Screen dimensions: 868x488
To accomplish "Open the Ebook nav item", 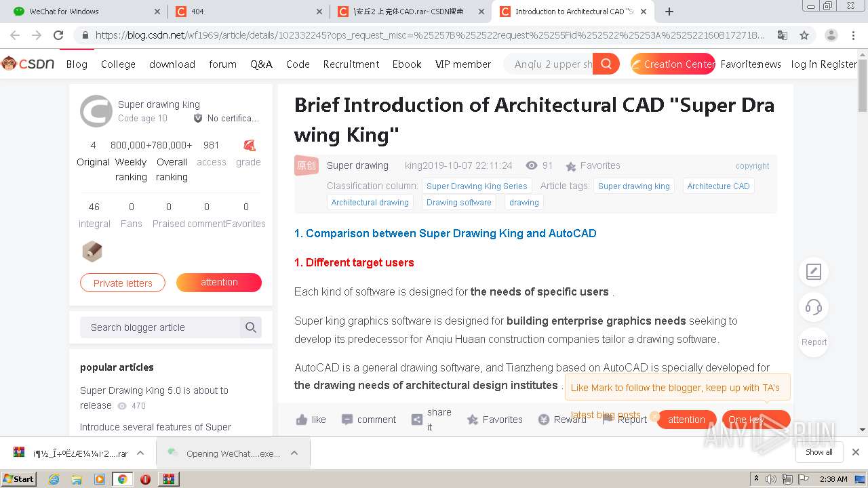I will coord(407,64).
